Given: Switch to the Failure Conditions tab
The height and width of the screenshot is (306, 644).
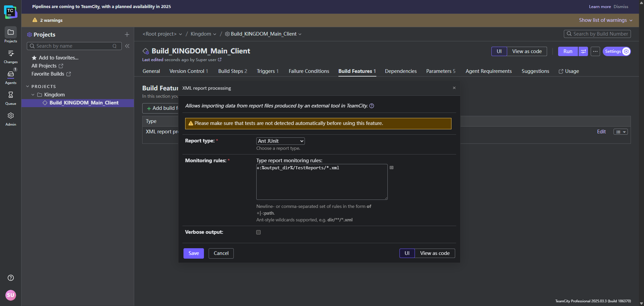Looking at the screenshot, I should 309,71.
